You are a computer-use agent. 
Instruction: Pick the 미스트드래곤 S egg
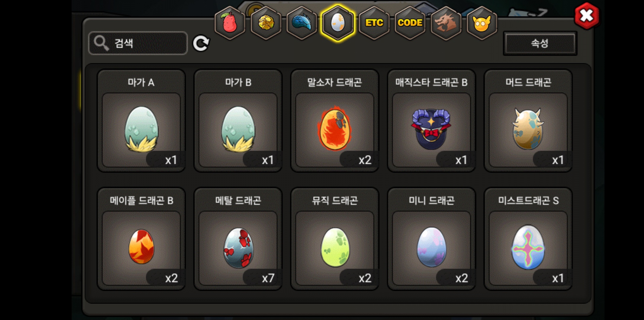point(528,239)
